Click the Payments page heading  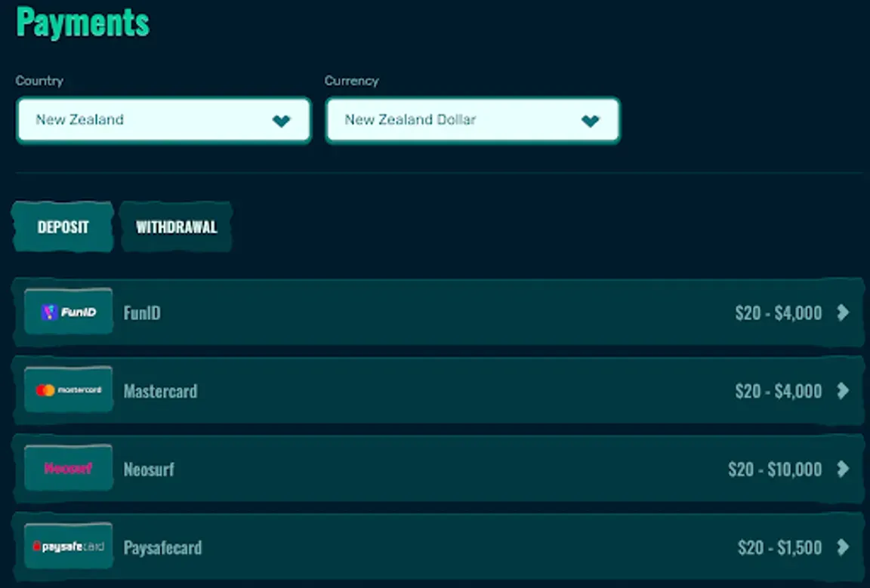click(x=82, y=23)
